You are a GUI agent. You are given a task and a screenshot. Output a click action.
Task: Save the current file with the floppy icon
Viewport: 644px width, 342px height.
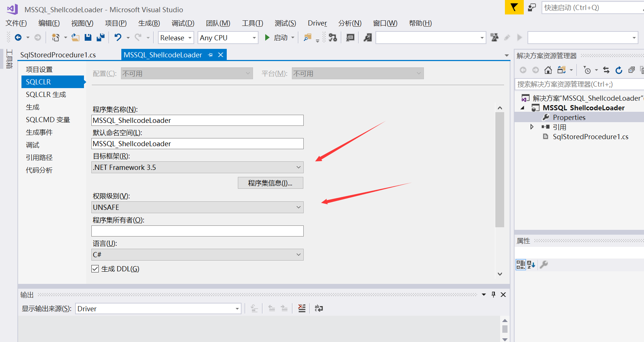pyautogui.click(x=88, y=37)
